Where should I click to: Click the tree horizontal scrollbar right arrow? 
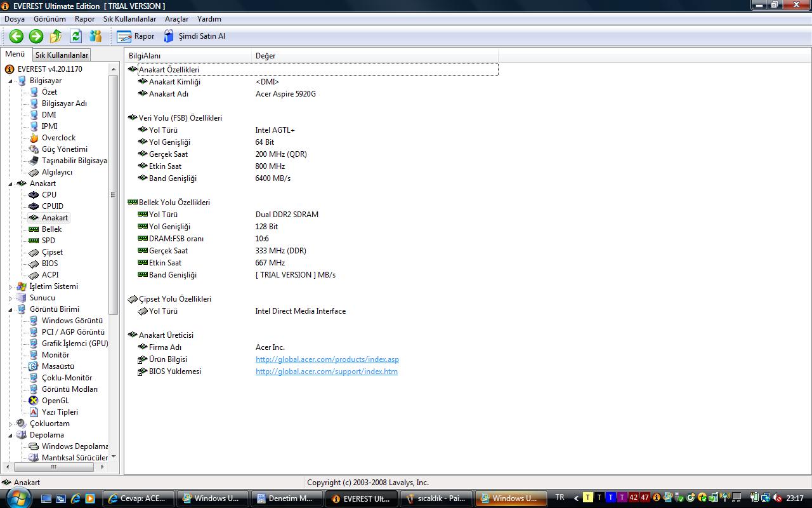point(102,467)
